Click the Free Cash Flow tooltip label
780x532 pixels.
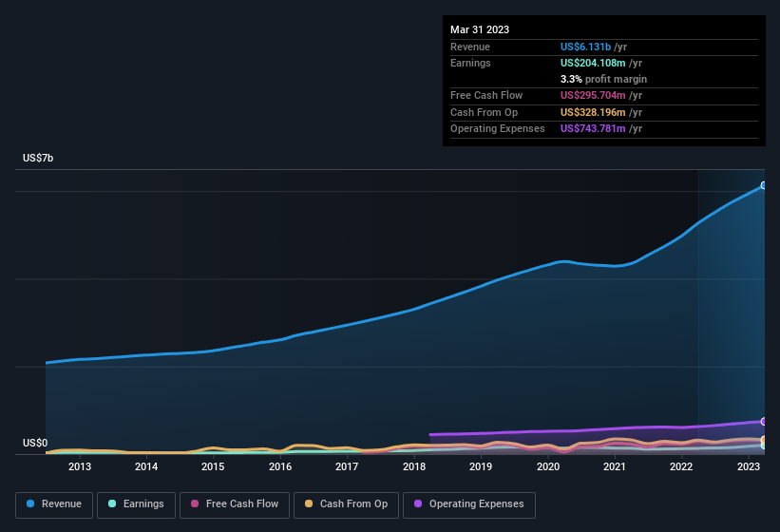(486, 95)
